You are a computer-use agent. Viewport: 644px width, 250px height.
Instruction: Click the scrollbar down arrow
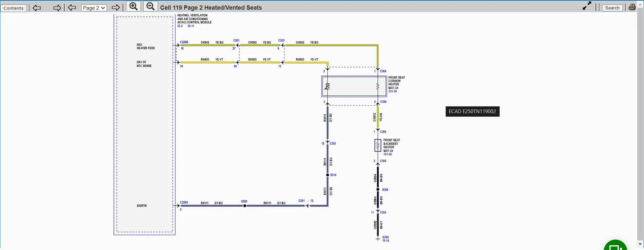click(640, 244)
